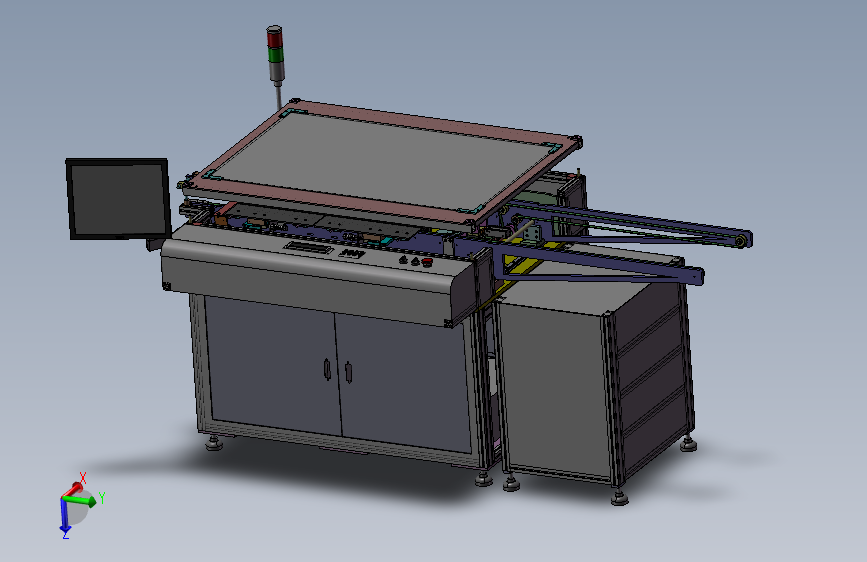Click the blue Z axis arrow of the triad

point(64,516)
